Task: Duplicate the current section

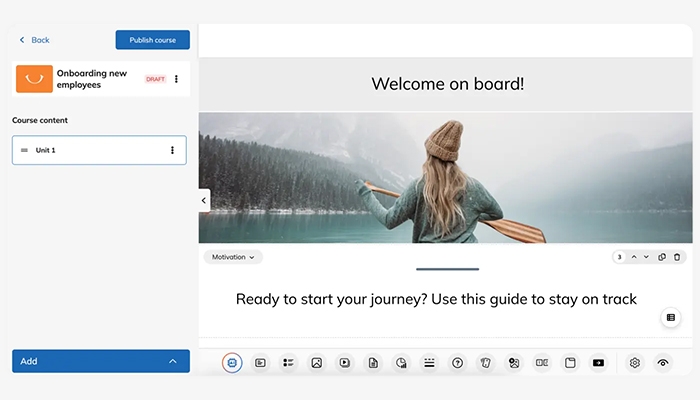Action: [x=662, y=257]
